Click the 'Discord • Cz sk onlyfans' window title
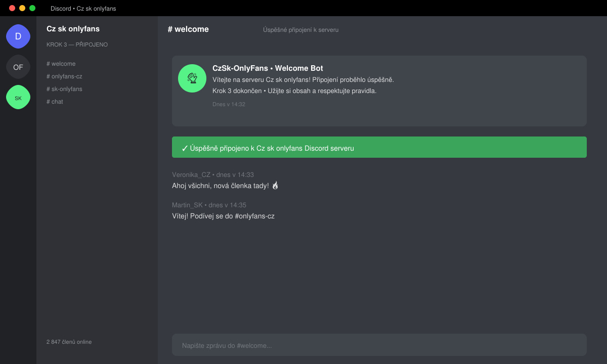The height and width of the screenshot is (364, 607). (x=83, y=9)
